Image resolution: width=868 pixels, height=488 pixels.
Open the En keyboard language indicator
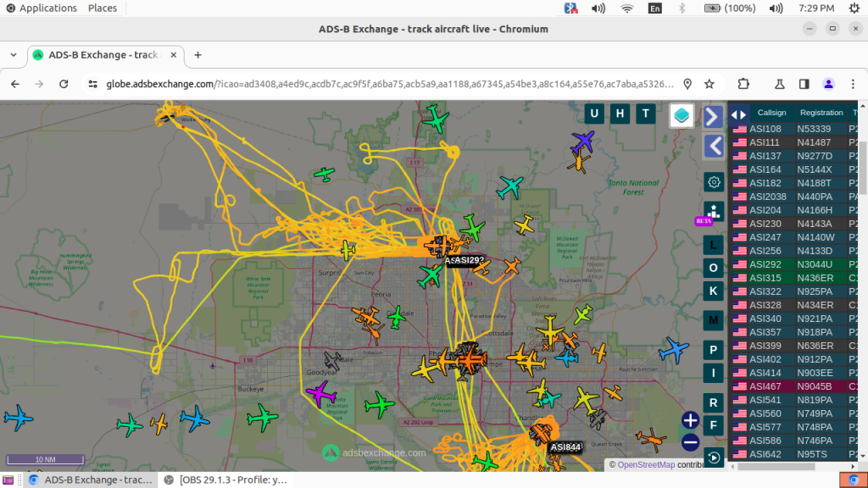pyautogui.click(x=655, y=8)
